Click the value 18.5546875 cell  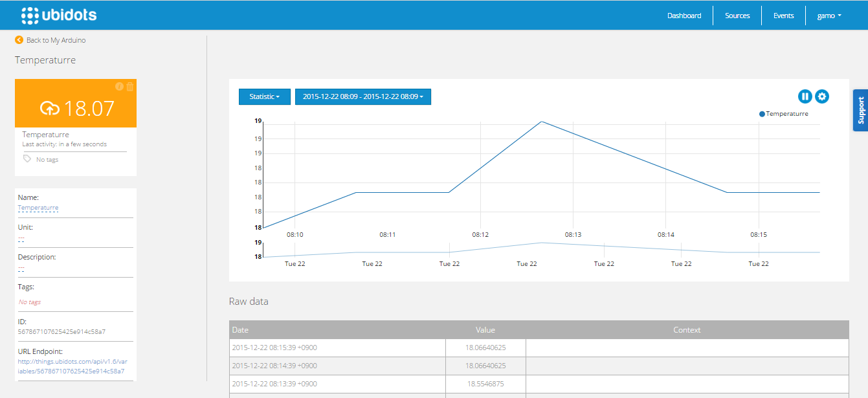pyautogui.click(x=485, y=384)
